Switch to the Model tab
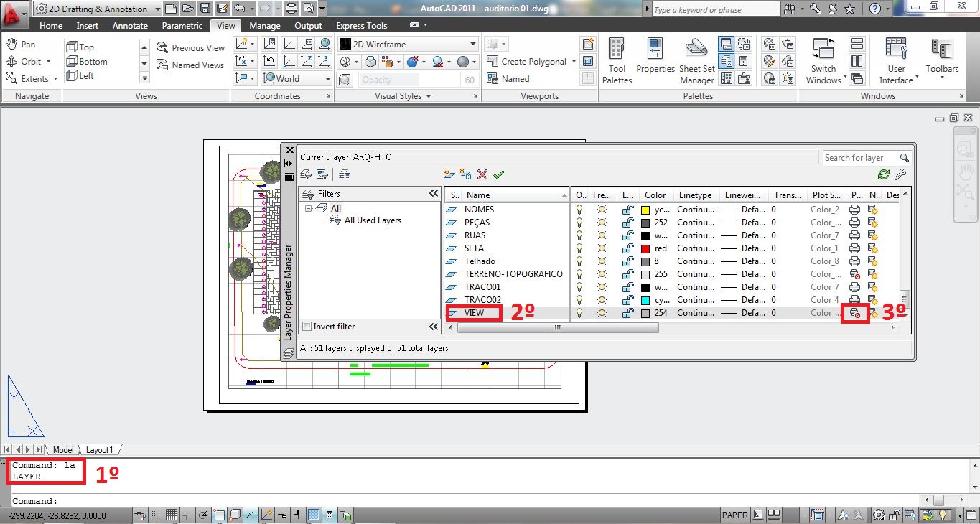The width and height of the screenshot is (980, 524). coord(63,450)
